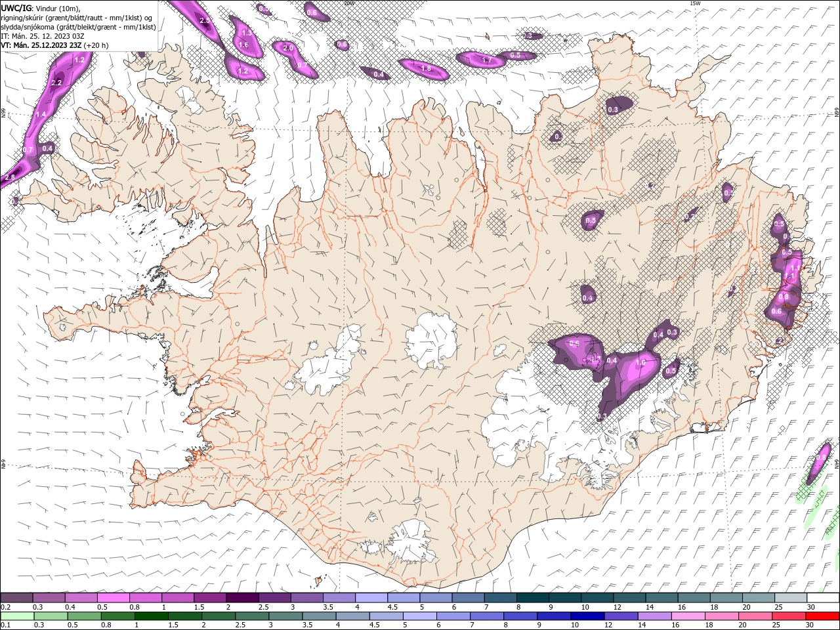The width and height of the screenshot is (840, 630).
Task: Click the initial time IT: Mán. 25. 12. 2023 03Z
Action: click(x=41, y=36)
